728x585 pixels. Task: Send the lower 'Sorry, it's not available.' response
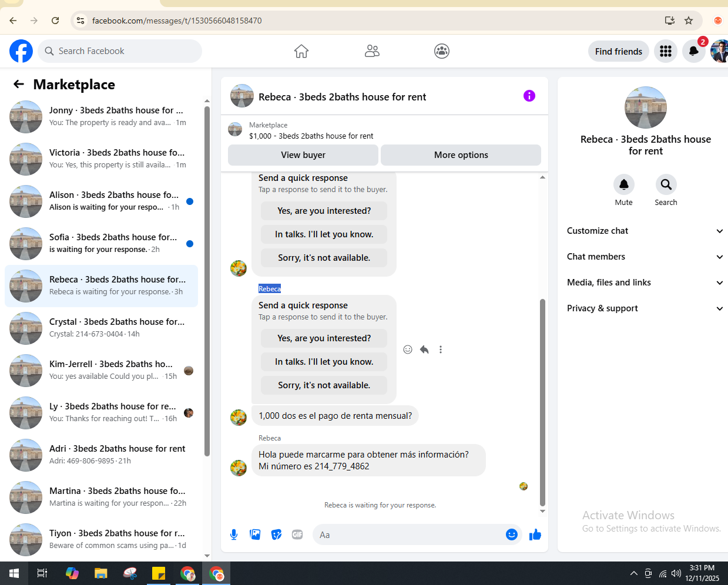point(324,385)
